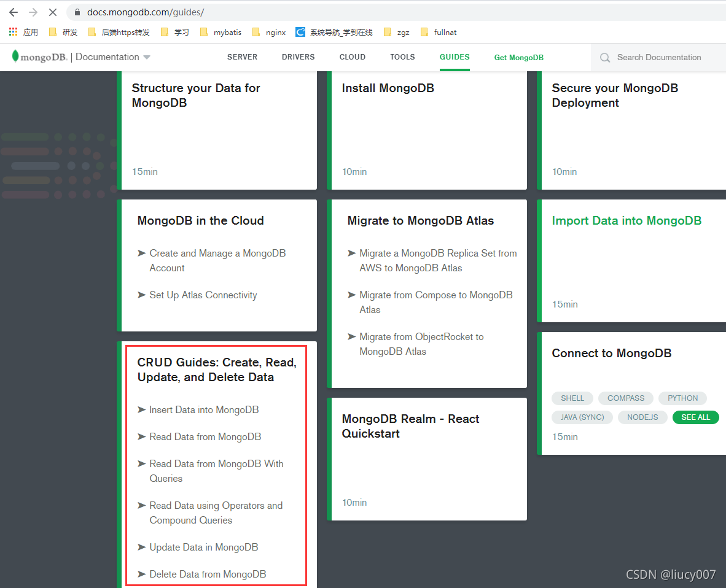Click 10min under Install MongoDB

pyautogui.click(x=354, y=172)
